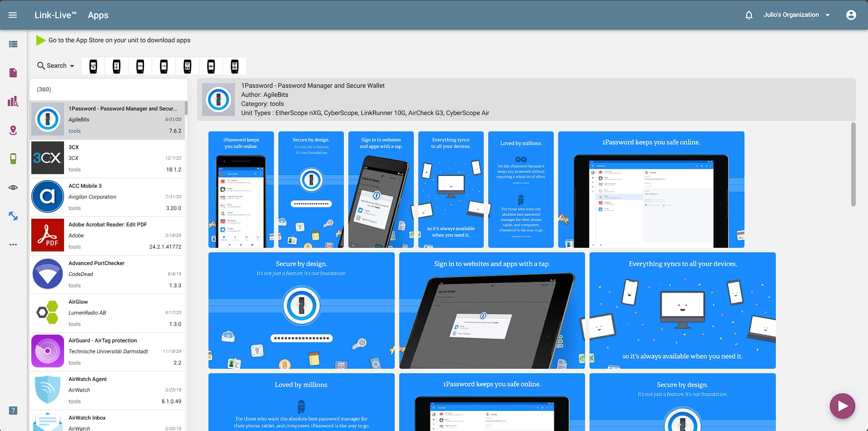Click the Go to the App Store link

[119, 40]
